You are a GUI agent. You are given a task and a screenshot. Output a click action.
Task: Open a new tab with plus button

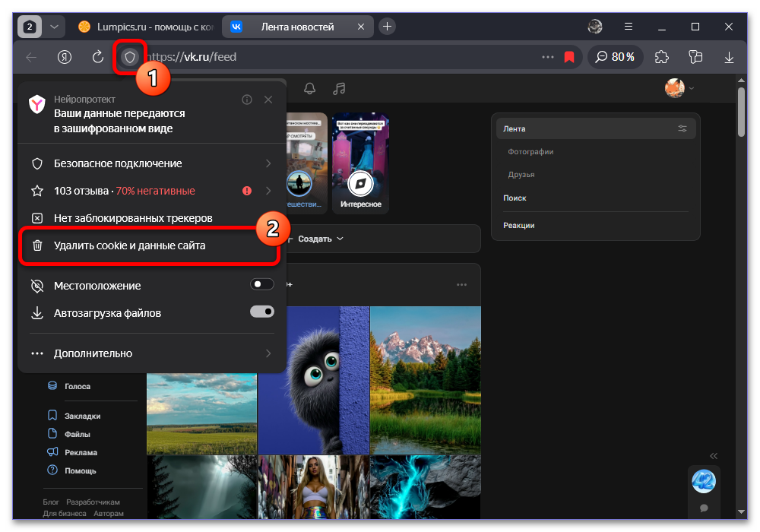tap(387, 27)
